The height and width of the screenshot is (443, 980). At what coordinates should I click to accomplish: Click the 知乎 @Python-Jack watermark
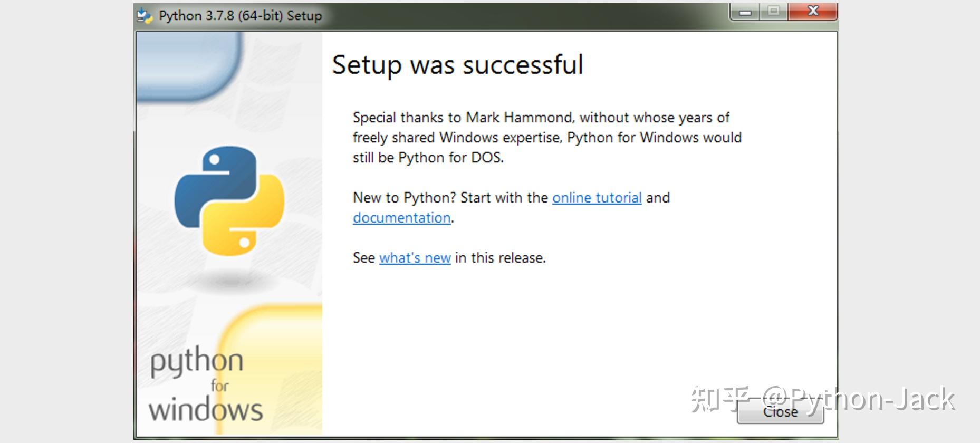pyautogui.click(x=822, y=399)
